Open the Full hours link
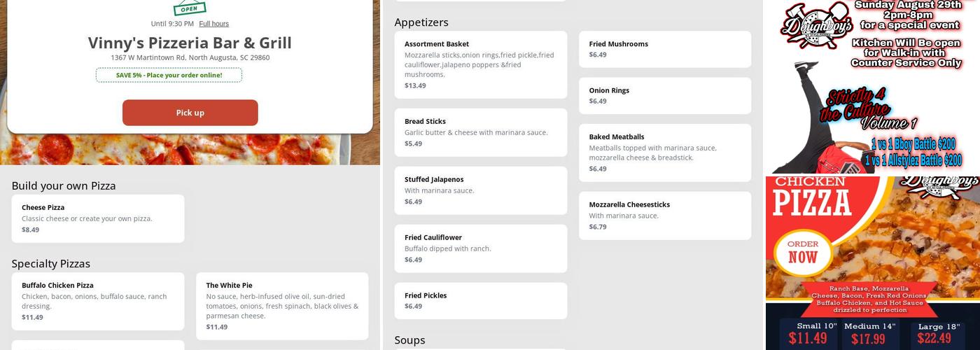The image size is (980, 350). tap(213, 24)
